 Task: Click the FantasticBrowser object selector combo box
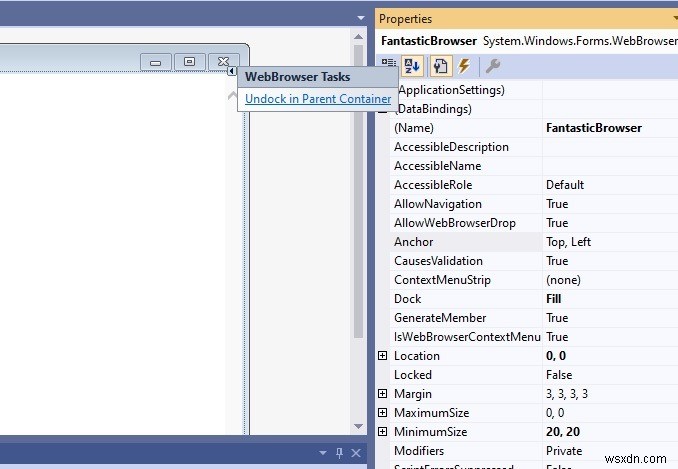pos(527,41)
